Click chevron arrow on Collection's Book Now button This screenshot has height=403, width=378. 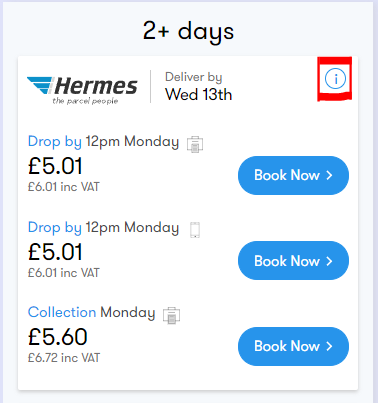[x=329, y=346]
